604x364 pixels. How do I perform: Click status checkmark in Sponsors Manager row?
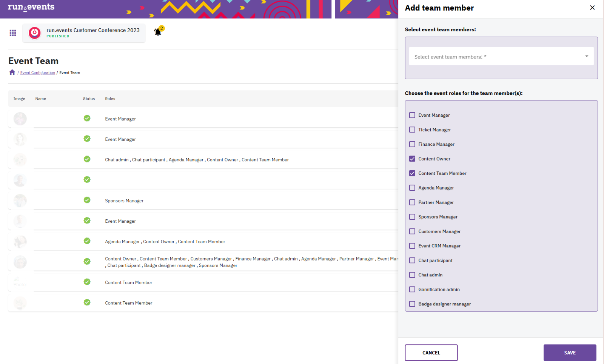87,200
